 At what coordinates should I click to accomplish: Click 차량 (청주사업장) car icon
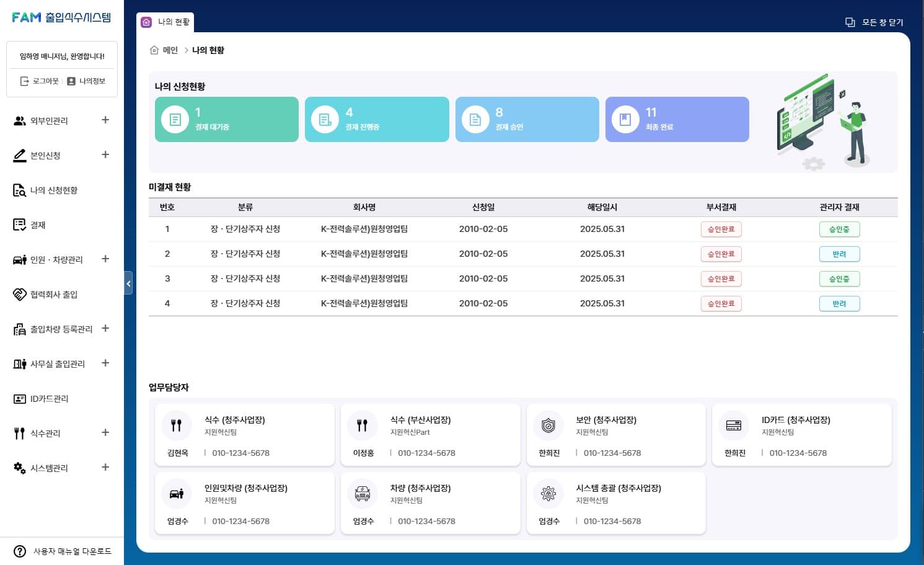pyautogui.click(x=363, y=494)
